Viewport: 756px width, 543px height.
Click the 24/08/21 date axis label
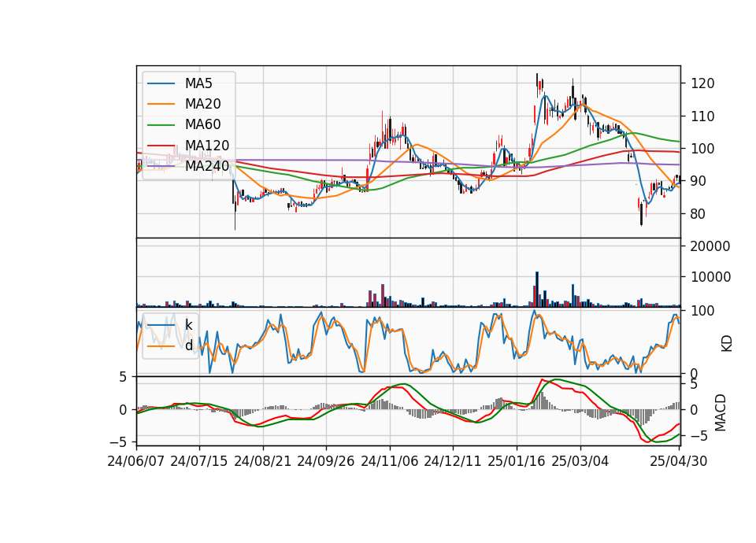263,461
